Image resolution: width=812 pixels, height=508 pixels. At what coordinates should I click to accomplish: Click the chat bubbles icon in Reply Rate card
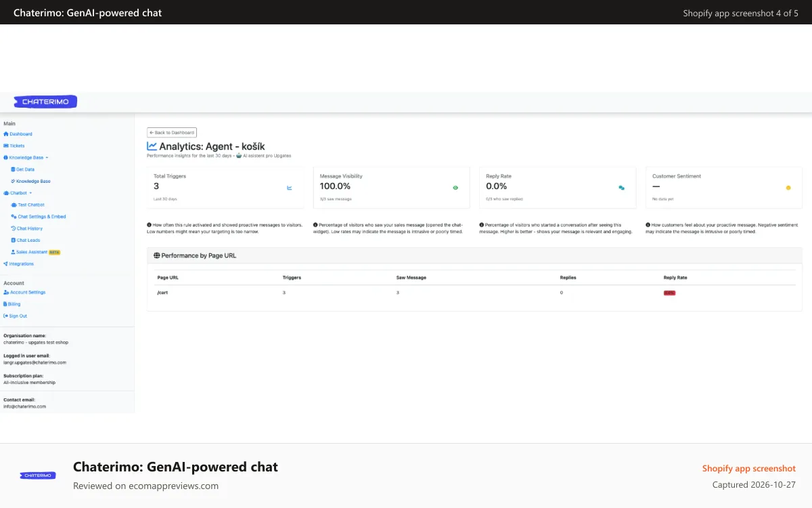(x=622, y=188)
